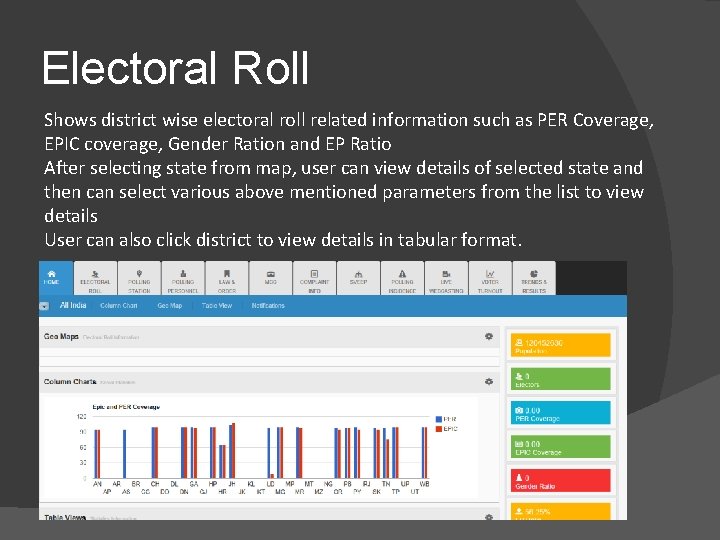Switch to the Polling Station tab
The height and width of the screenshot is (540, 720).
pos(139,278)
